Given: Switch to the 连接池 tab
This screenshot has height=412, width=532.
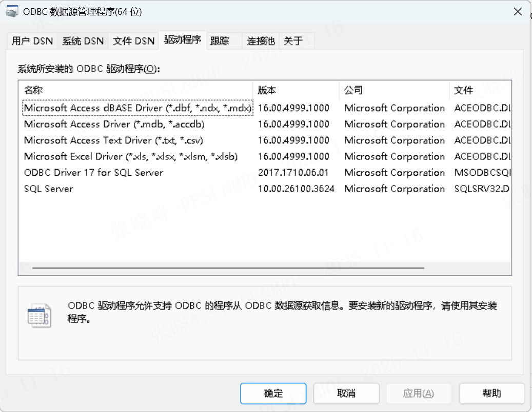Looking at the screenshot, I should pos(261,41).
